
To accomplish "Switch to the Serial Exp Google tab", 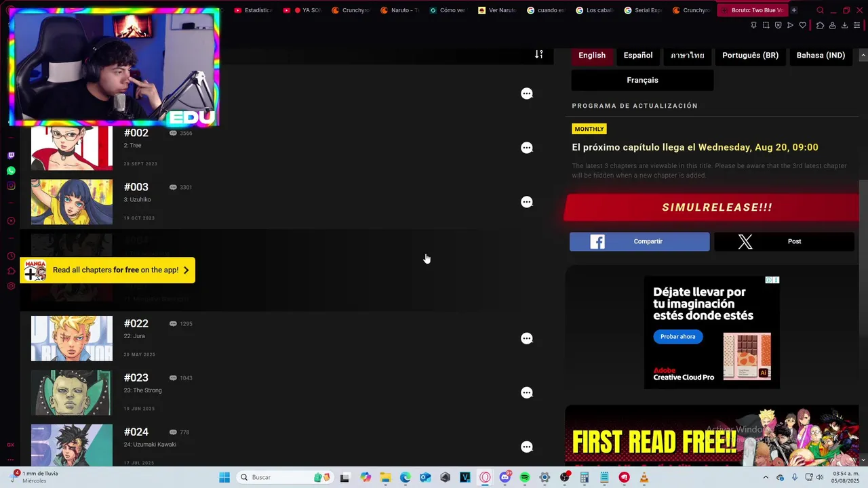I will (x=643, y=10).
